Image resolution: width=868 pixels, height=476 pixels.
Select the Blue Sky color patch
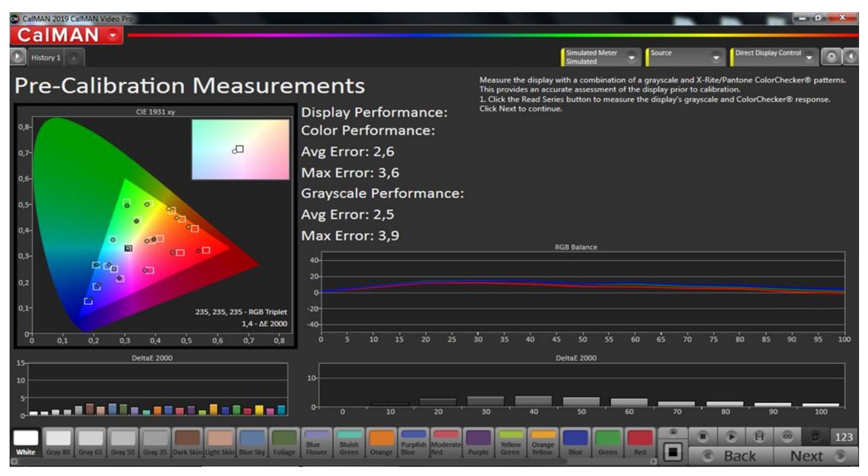click(252, 442)
